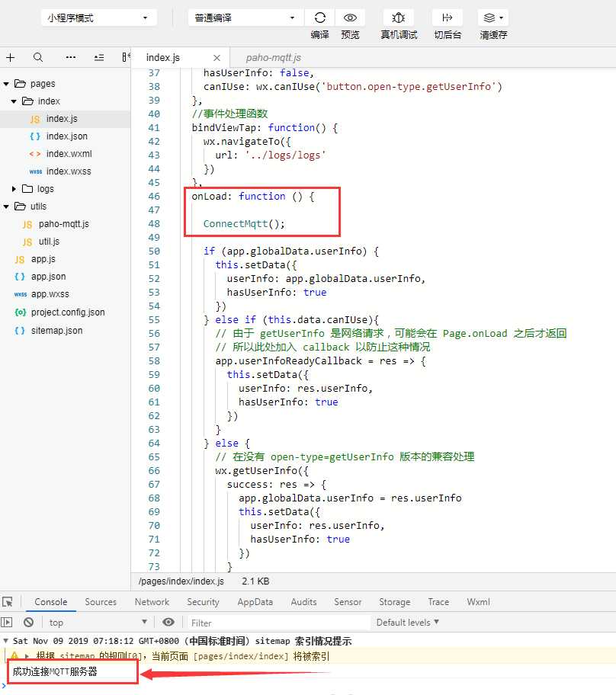Click the plus icon to add new file
616x695 pixels.
point(11,57)
